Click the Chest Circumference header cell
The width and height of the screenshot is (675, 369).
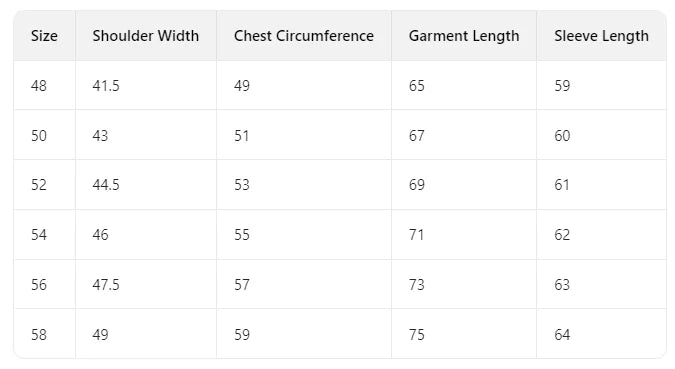coord(303,36)
